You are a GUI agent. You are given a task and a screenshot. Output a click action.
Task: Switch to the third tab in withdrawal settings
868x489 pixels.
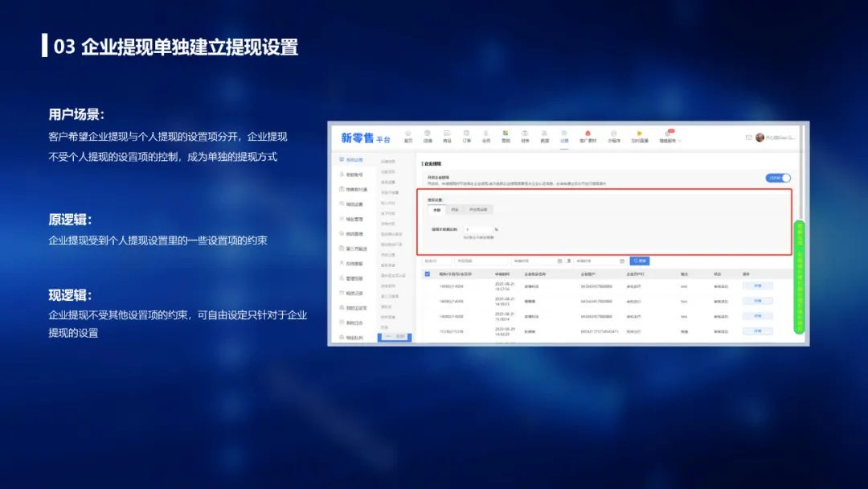pyautogui.click(x=479, y=210)
